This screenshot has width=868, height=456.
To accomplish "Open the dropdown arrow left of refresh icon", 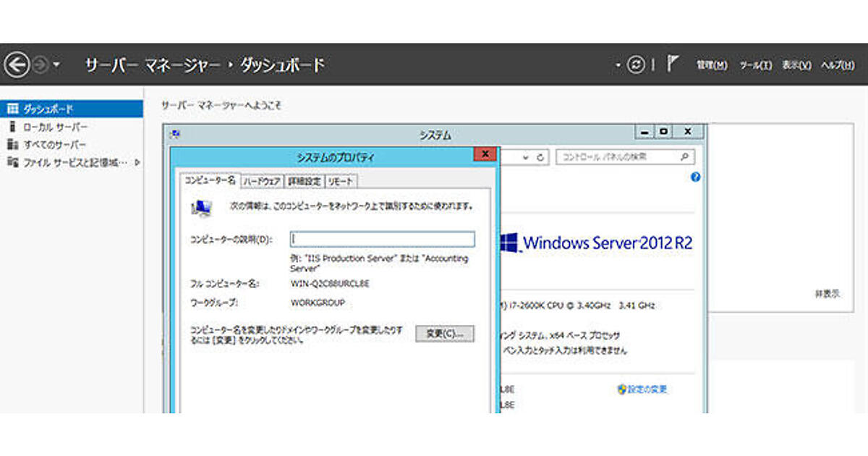I will click(x=618, y=66).
